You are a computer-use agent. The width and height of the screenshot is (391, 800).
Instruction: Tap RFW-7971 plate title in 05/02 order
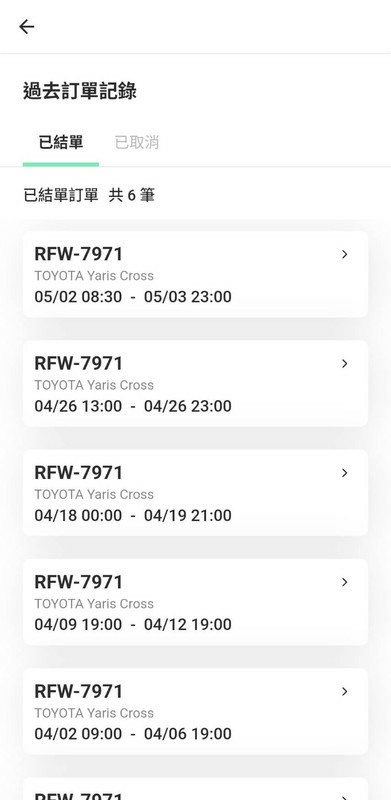[79, 254]
